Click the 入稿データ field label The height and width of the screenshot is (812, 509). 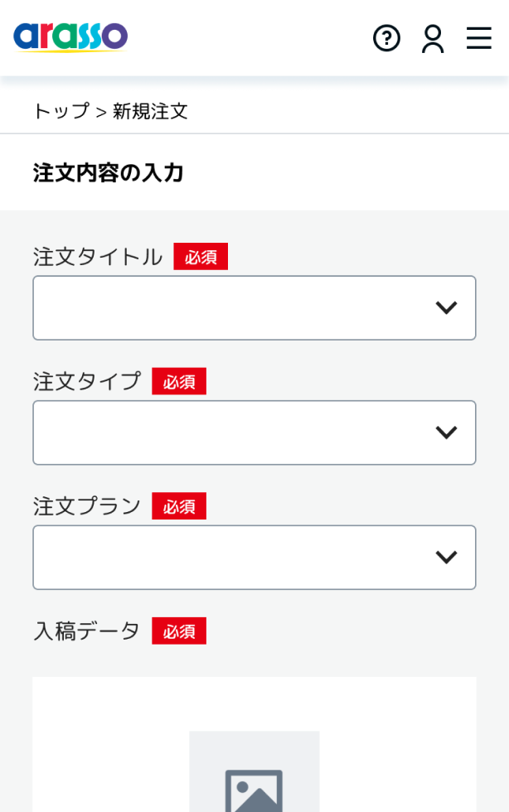pyautogui.click(x=87, y=631)
